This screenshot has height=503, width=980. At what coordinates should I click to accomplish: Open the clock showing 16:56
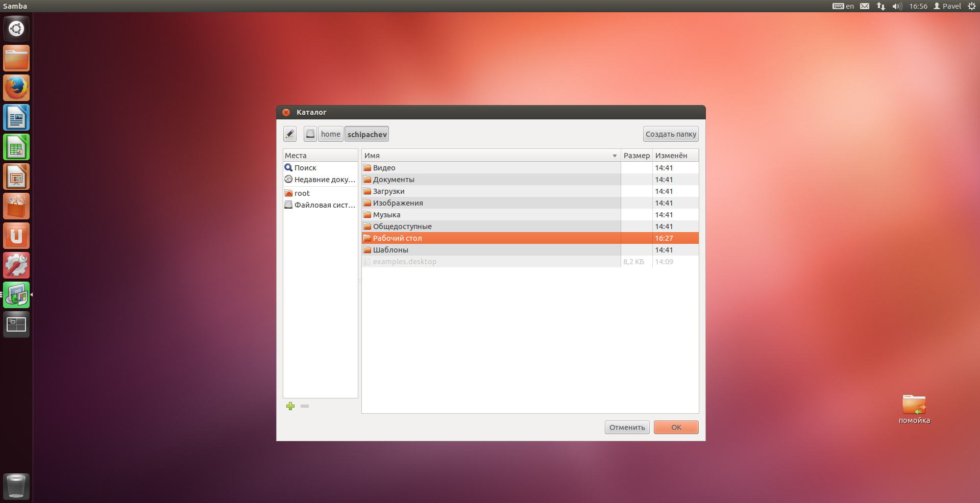(x=918, y=6)
